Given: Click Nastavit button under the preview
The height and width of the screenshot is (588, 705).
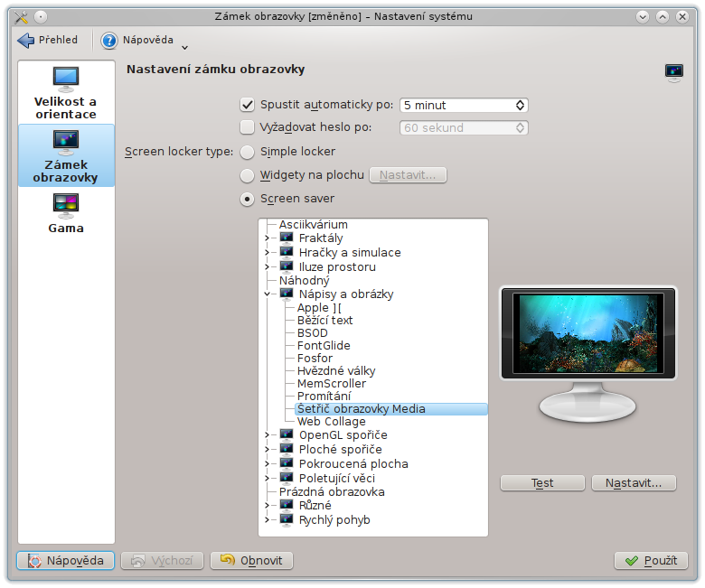Looking at the screenshot, I should [634, 483].
